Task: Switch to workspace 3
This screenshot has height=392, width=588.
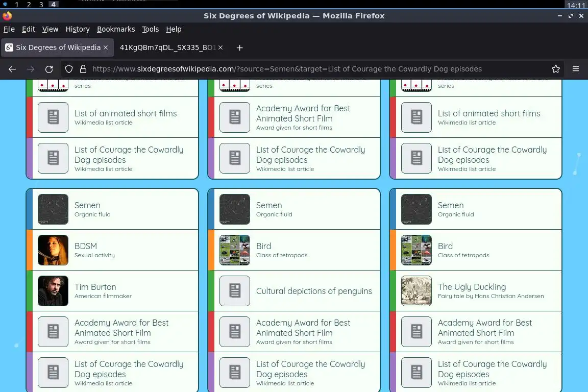Action: pos(41,5)
